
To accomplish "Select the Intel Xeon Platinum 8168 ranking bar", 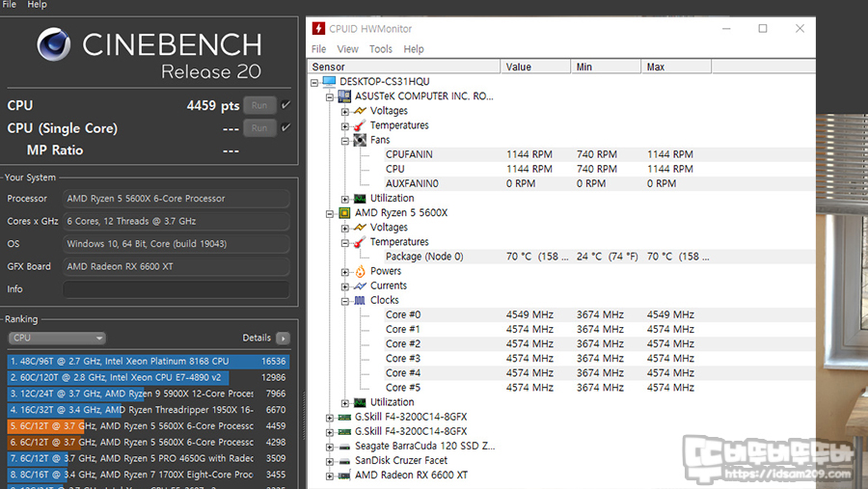I will tap(149, 361).
